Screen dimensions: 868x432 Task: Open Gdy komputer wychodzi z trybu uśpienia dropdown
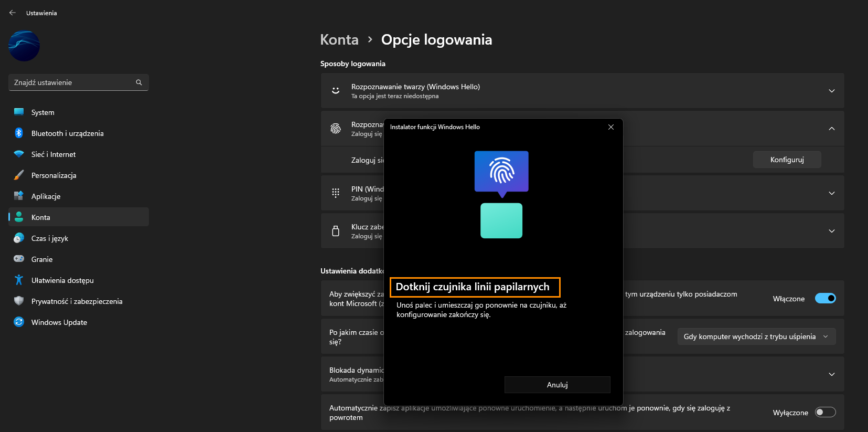coord(757,336)
